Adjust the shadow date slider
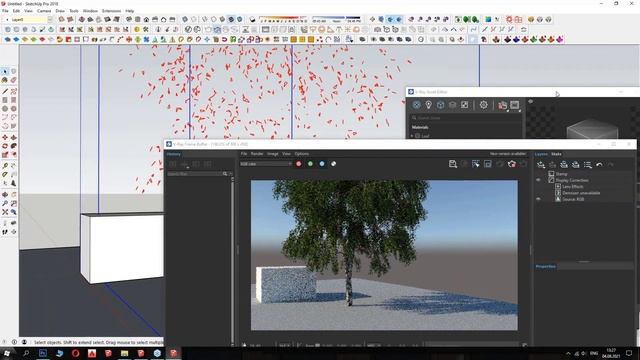 [x=282, y=19]
